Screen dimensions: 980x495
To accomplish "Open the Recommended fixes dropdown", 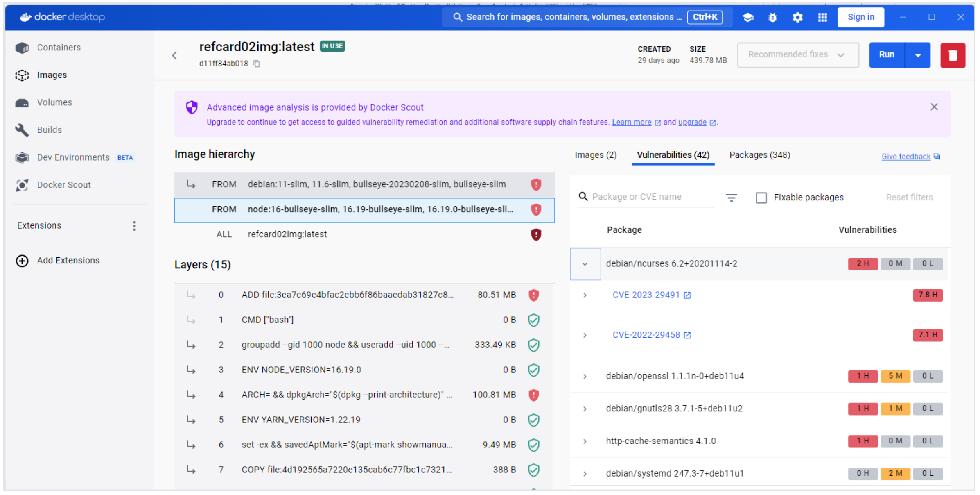I will click(798, 55).
